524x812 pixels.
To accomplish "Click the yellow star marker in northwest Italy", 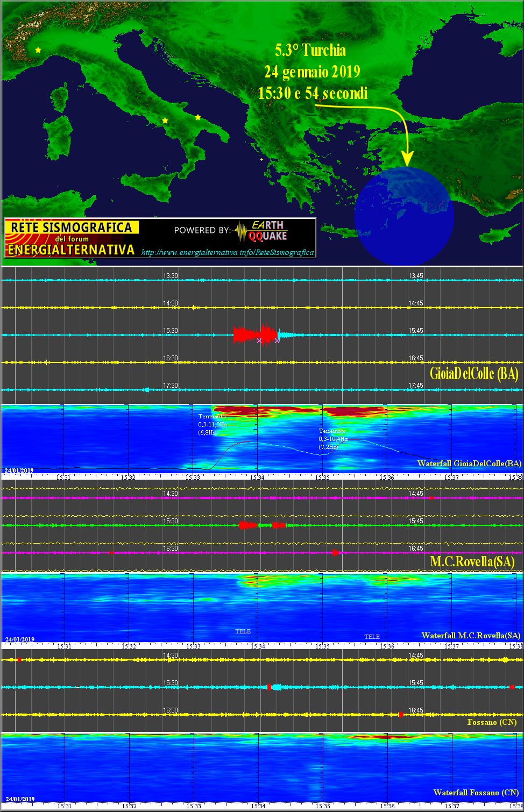I will [x=38, y=50].
